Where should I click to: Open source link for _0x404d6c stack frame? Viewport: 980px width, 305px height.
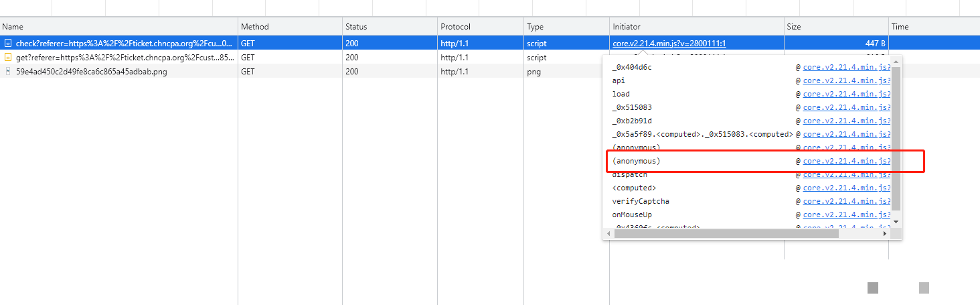coord(846,67)
